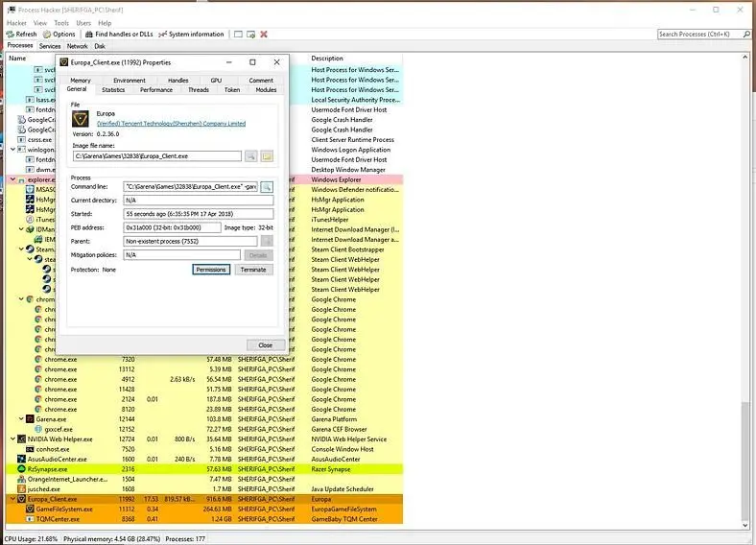756x545 pixels.
Task: Switch to the Network tab
Action: click(x=77, y=46)
